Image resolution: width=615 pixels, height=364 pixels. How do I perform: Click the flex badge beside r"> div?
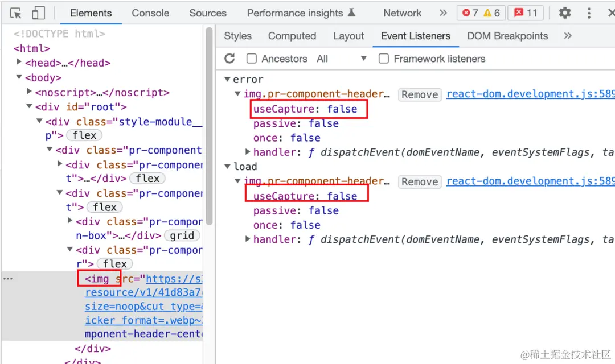114,264
